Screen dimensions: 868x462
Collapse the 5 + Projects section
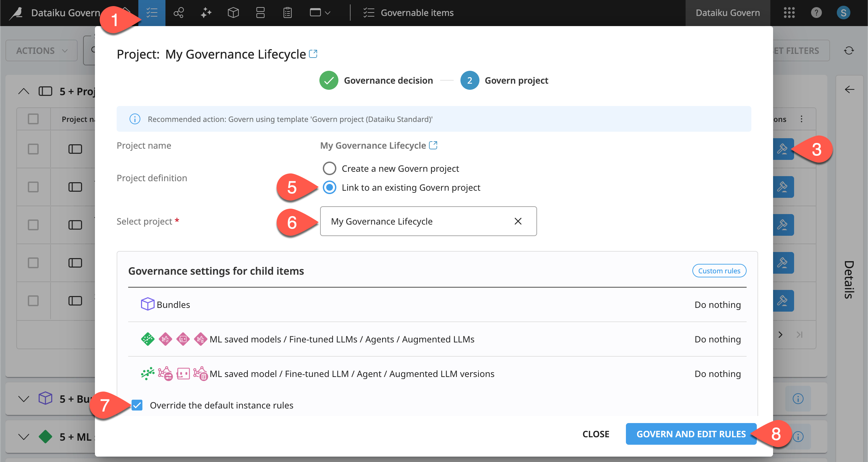(x=23, y=91)
